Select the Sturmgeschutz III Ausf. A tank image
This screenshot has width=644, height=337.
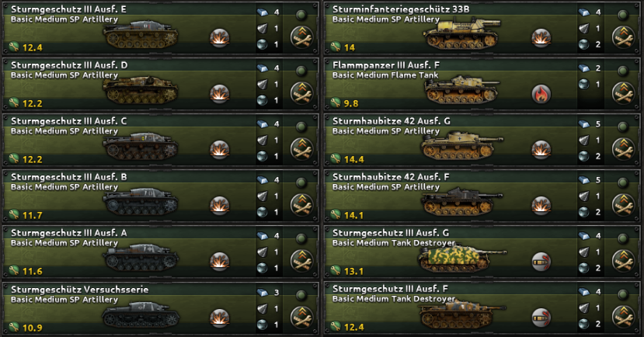pos(141,257)
